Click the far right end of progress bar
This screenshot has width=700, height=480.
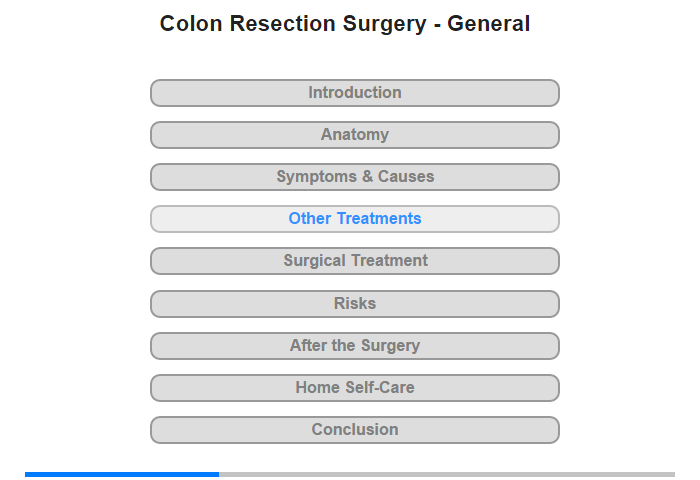[x=673, y=474]
